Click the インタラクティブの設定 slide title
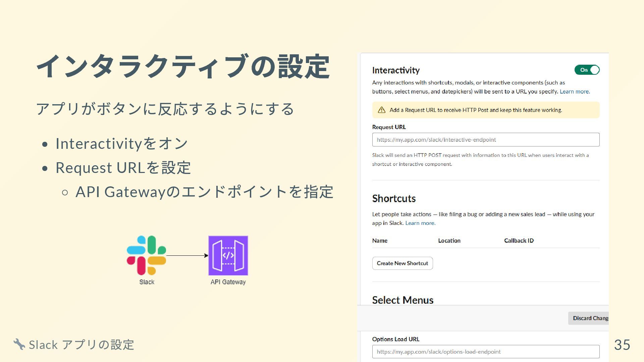Screen dimensions: 644x362 tap(183, 66)
